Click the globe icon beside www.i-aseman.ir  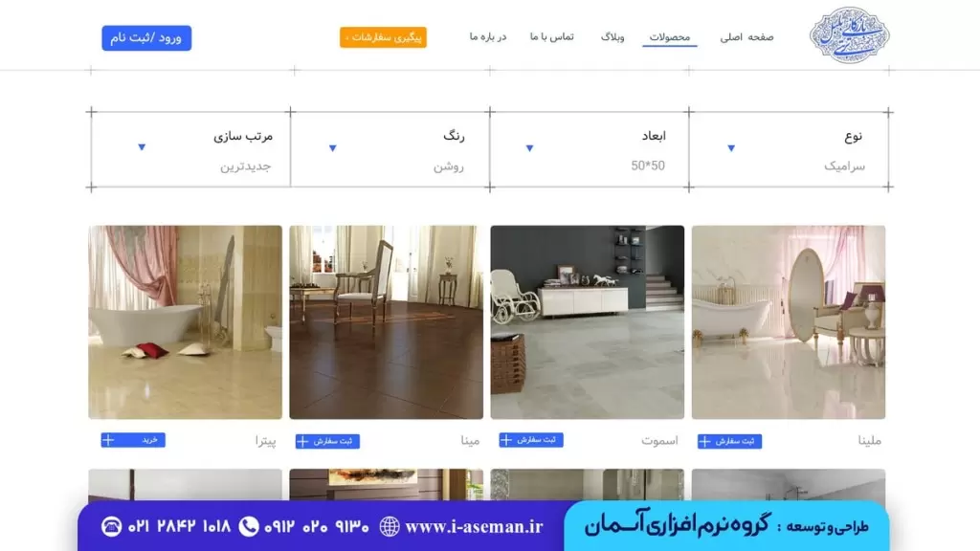pyautogui.click(x=390, y=527)
